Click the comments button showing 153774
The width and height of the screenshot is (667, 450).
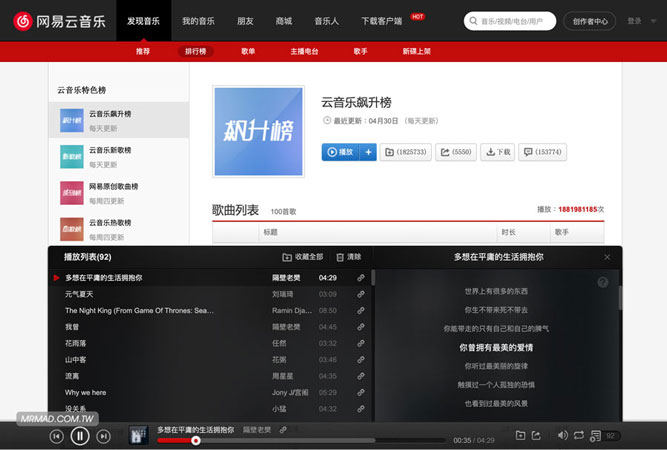[543, 152]
